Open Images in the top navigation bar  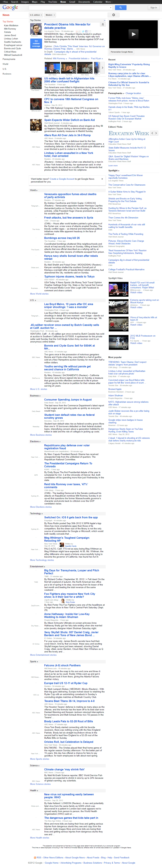coord(25,2)
